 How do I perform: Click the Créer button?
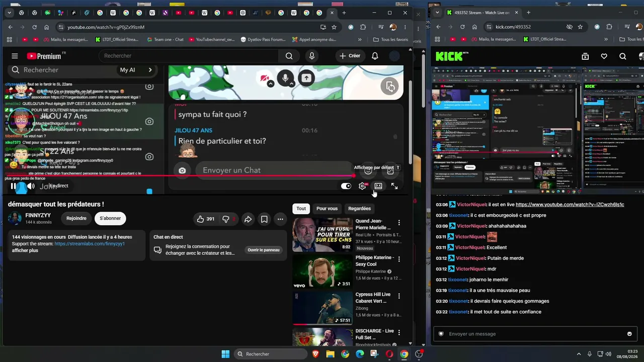[350, 56]
